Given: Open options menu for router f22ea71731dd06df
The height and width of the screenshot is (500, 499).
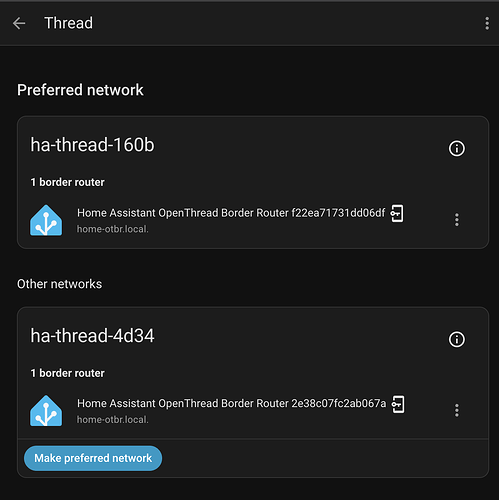Looking at the screenshot, I should coord(457,220).
